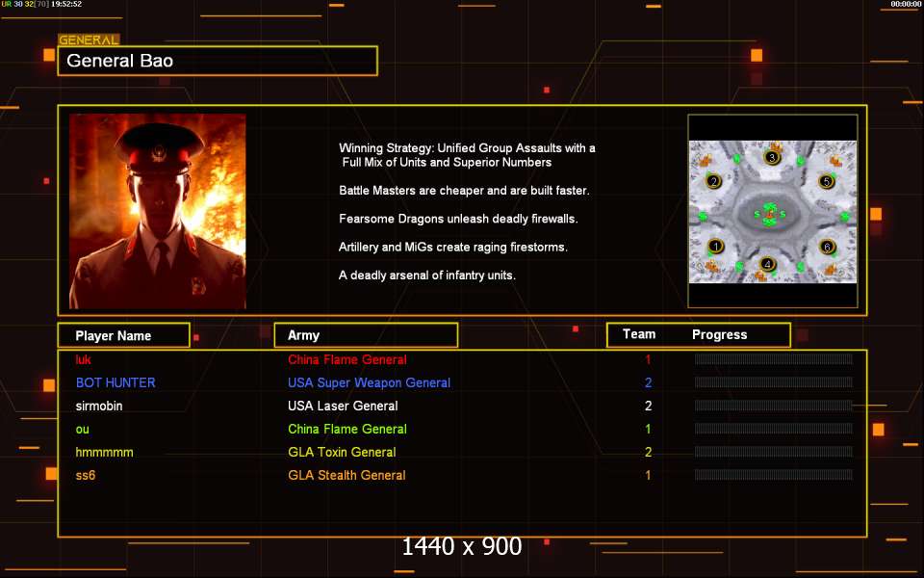
Task: Select the Player Name column header
Action: pyautogui.click(x=124, y=335)
